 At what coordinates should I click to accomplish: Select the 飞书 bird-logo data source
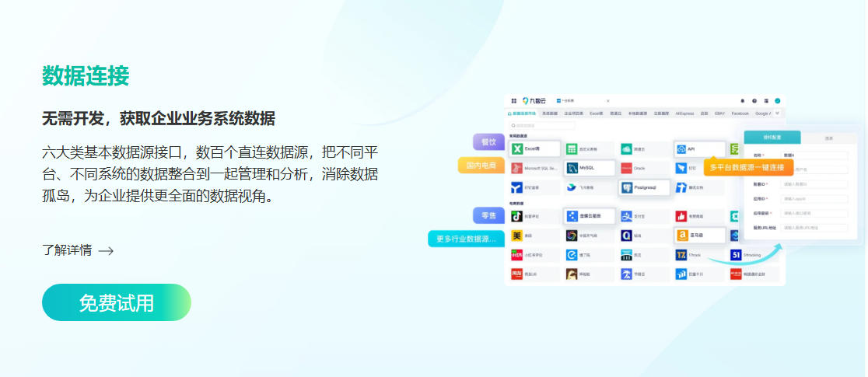tap(590, 187)
